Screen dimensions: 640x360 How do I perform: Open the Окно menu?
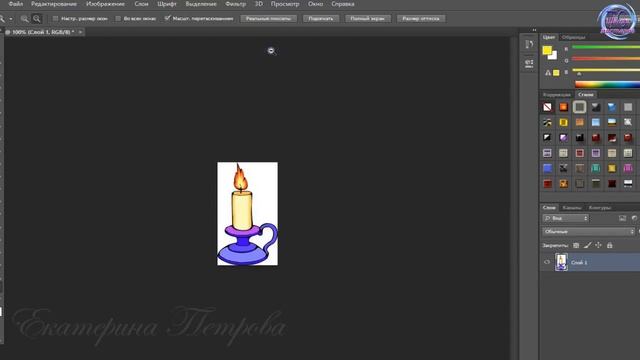pos(315,4)
